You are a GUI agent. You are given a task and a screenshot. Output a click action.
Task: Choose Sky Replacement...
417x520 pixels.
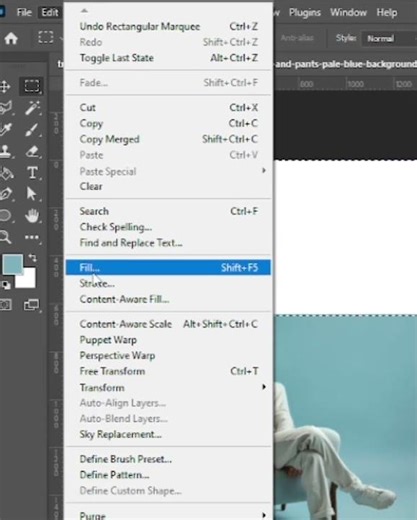[x=169, y=434]
